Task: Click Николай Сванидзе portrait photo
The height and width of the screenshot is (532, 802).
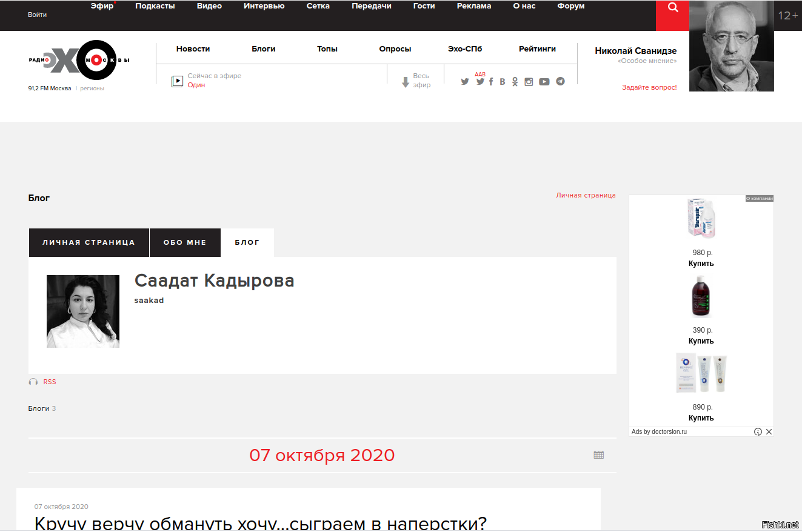Action: point(732,46)
